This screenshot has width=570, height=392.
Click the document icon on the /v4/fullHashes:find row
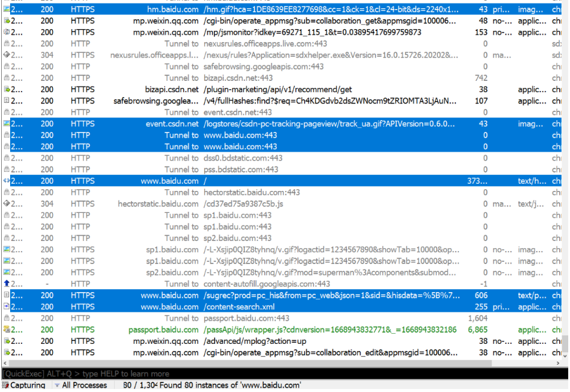coord(7,101)
